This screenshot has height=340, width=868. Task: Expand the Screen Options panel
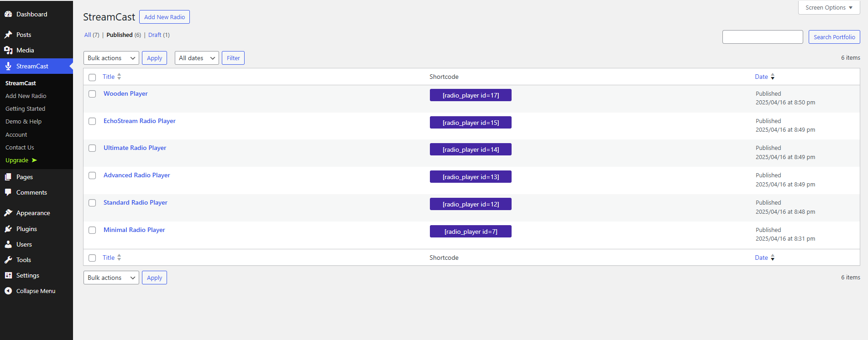click(x=829, y=7)
